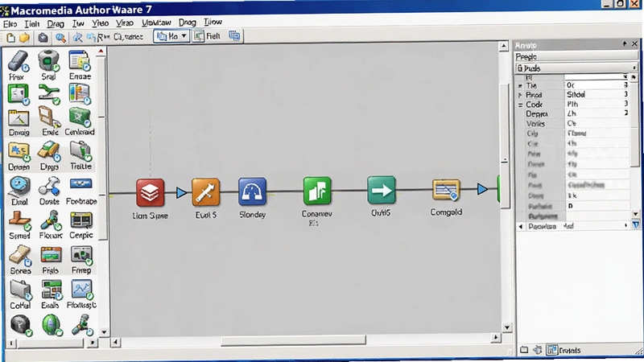
Task: Select the Doste palette icon
Action: (49, 187)
